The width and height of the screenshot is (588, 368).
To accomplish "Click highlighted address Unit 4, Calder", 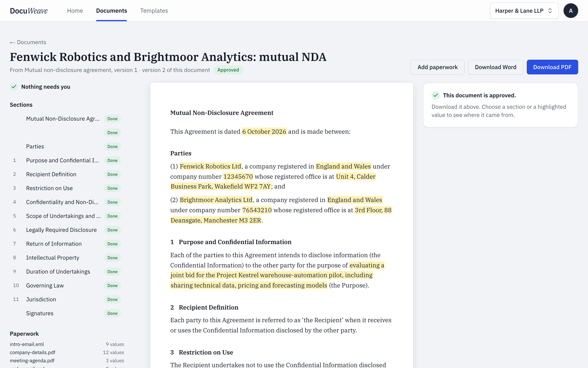I will (x=356, y=176).
